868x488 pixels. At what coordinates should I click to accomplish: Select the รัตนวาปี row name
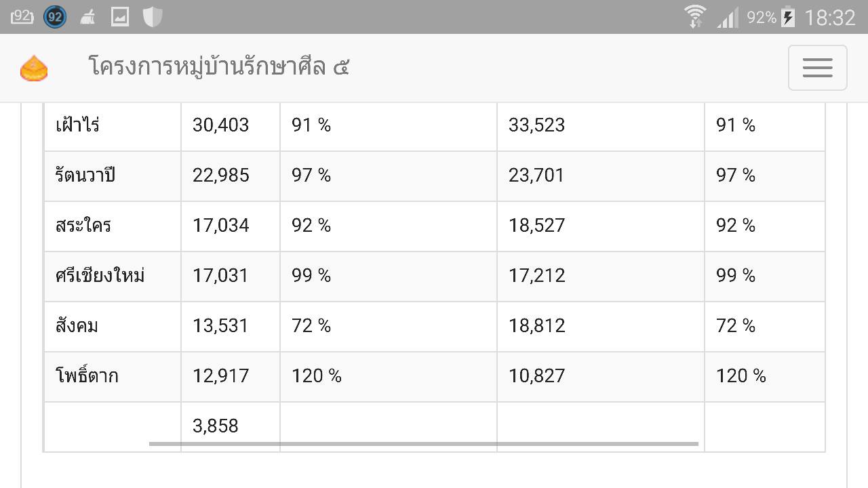coord(85,176)
